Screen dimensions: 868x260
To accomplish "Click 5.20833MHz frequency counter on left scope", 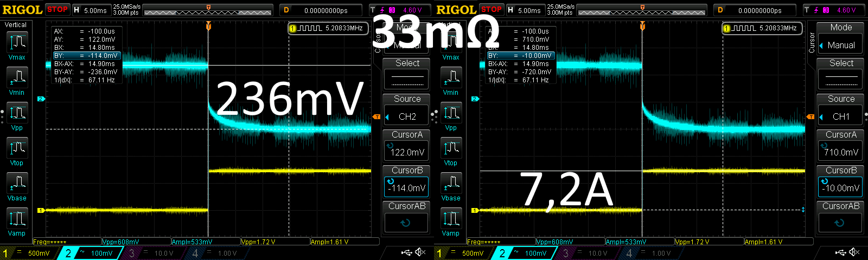I will click(328, 28).
